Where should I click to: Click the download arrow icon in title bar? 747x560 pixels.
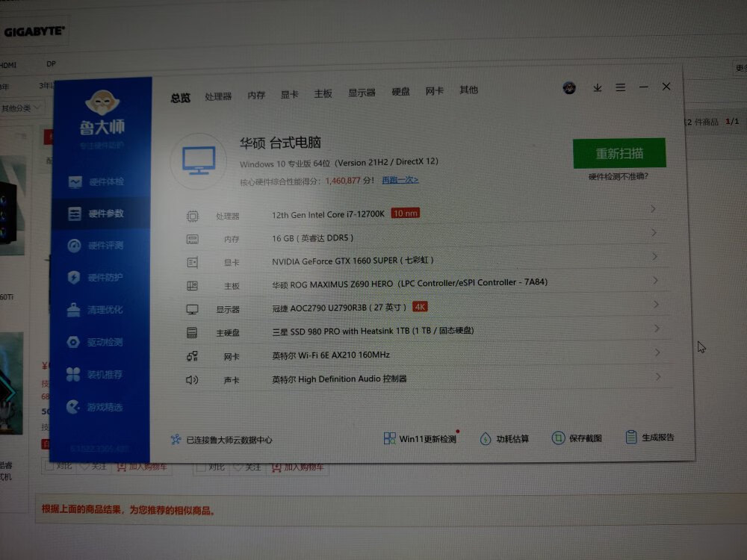[x=598, y=88]
